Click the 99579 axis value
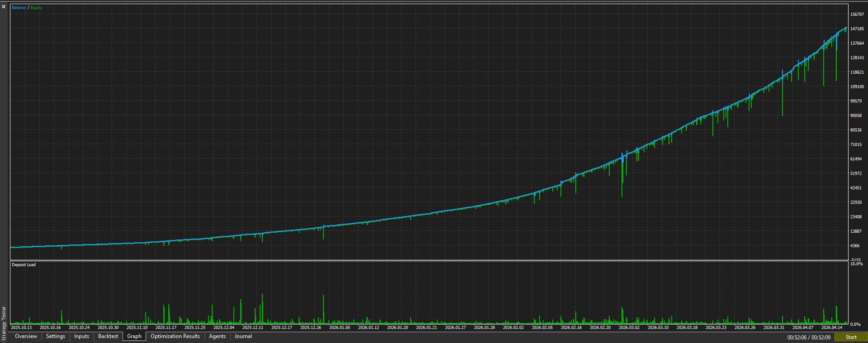868x343 pixels. pyautogui.click(x=856, y=101)
